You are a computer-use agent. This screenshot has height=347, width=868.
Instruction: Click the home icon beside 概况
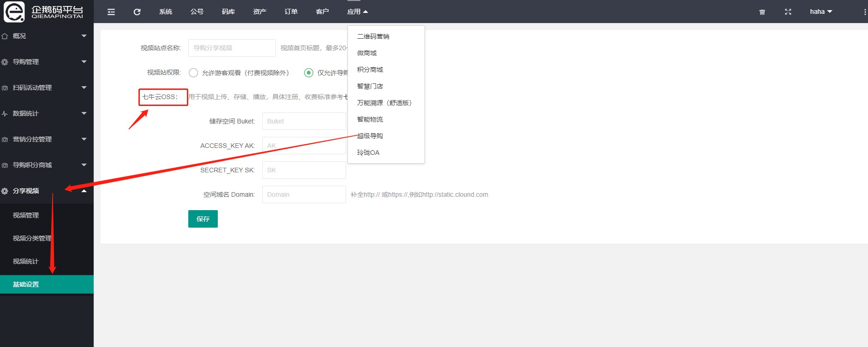[x=5, y=36]
